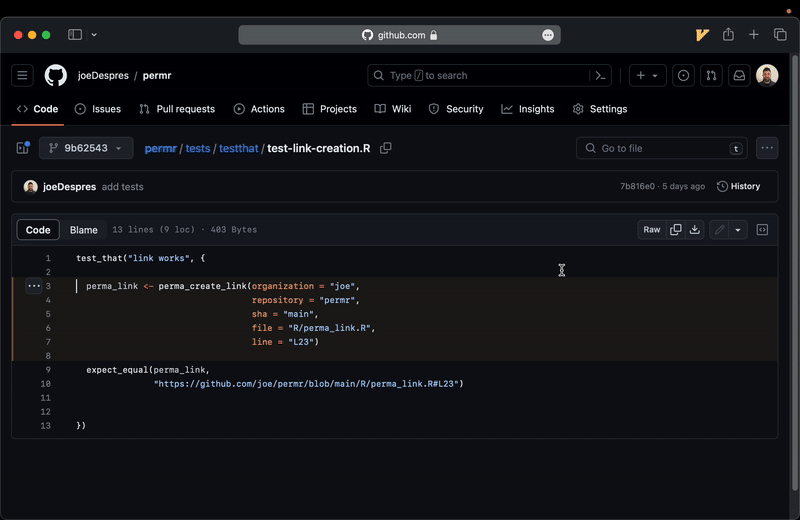Toggle the Safari sidebar icon
Viewport: 800px width, 520px height.
pos(75,35)
